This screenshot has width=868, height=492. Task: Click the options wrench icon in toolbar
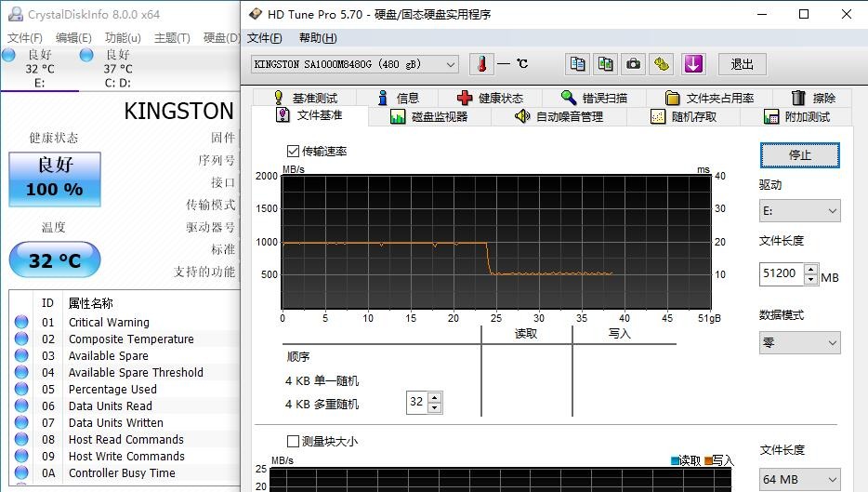(x=661, y=64)
